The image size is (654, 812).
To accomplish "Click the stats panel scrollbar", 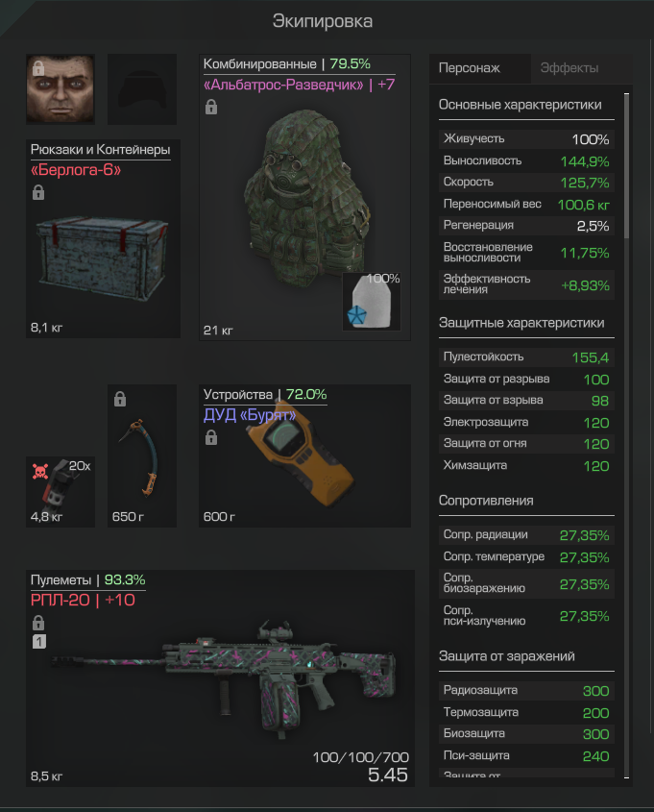I will click(x=626, y=165).
